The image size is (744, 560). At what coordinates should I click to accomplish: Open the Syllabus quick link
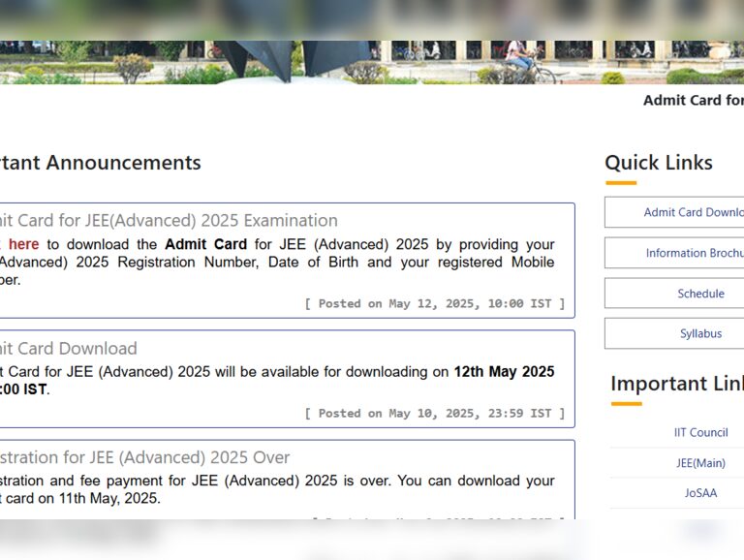pos(674,333)
